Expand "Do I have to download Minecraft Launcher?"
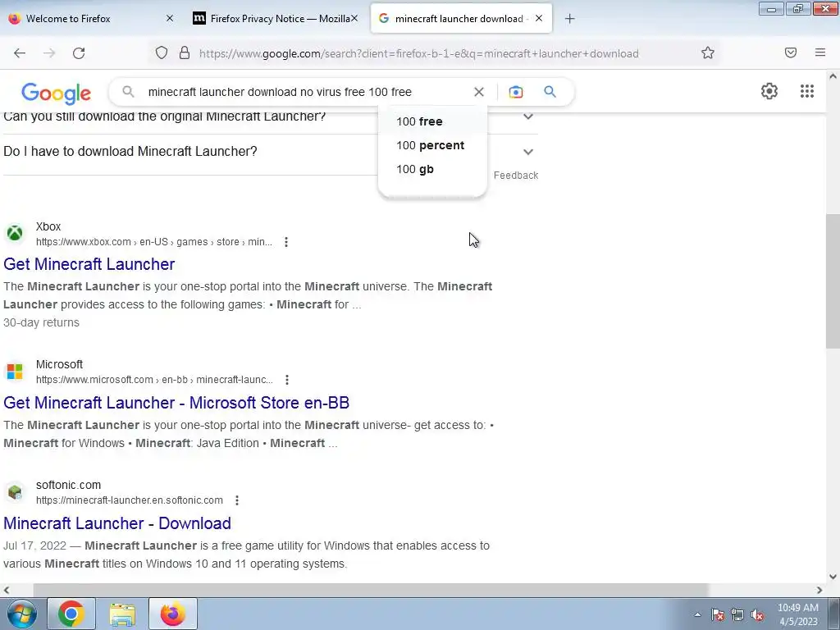Viewport: 840px width, 630px height. [527, 152]
